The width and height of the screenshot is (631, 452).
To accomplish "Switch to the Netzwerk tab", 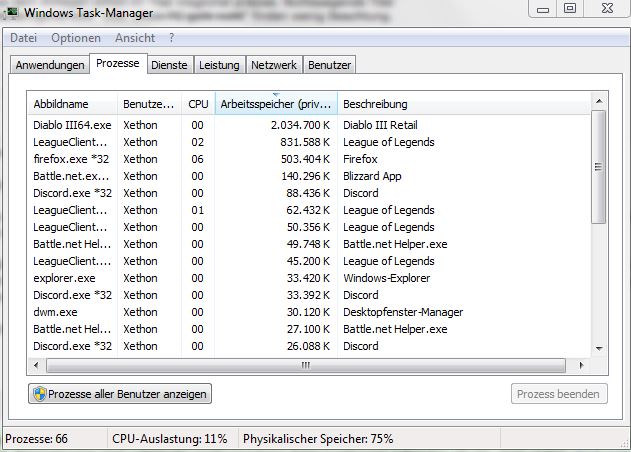I will click(x=274, y=65).
